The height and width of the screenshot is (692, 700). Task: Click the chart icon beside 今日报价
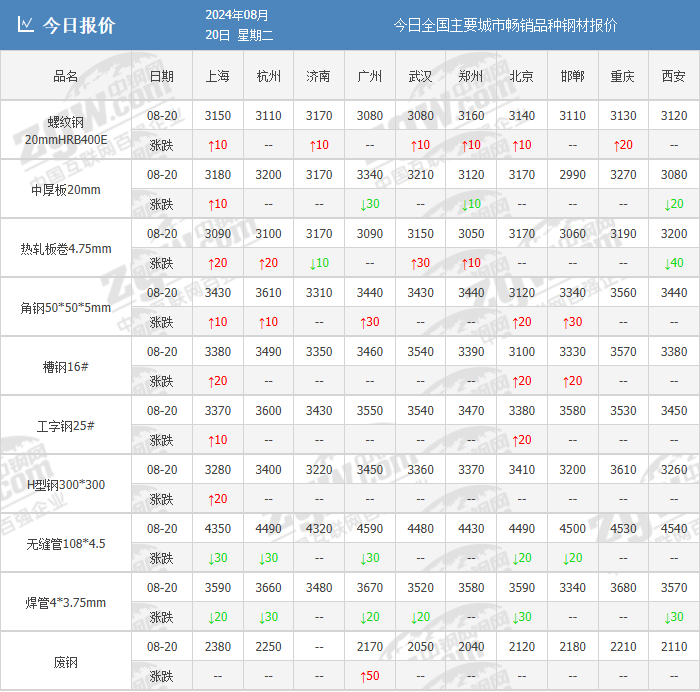[25, 24]
